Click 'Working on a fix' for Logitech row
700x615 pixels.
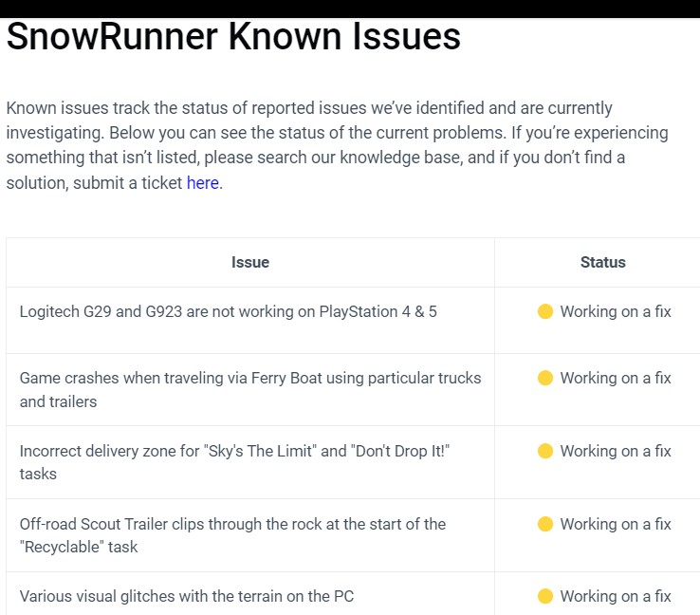click(x=616, y=311)
